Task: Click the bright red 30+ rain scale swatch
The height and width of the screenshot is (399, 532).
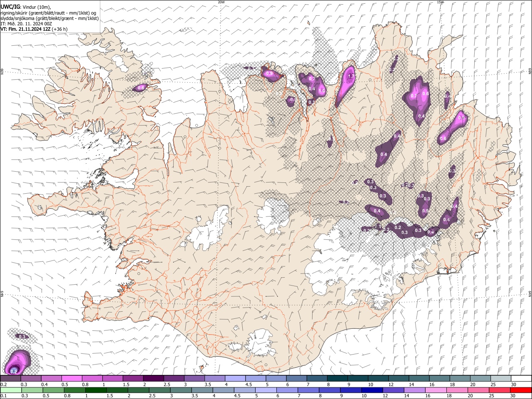Action: (521, 390)
